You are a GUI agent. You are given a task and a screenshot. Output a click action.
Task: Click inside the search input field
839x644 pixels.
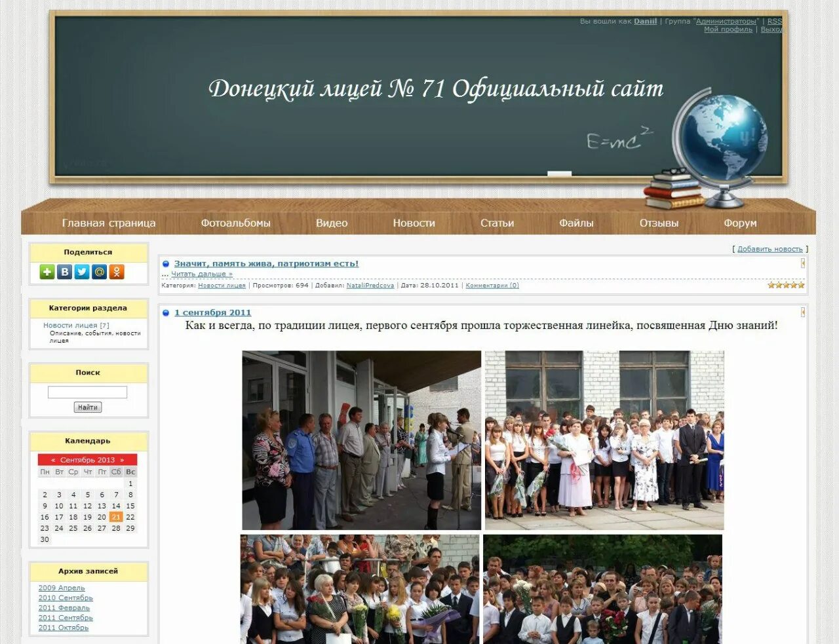coord(86,392)
